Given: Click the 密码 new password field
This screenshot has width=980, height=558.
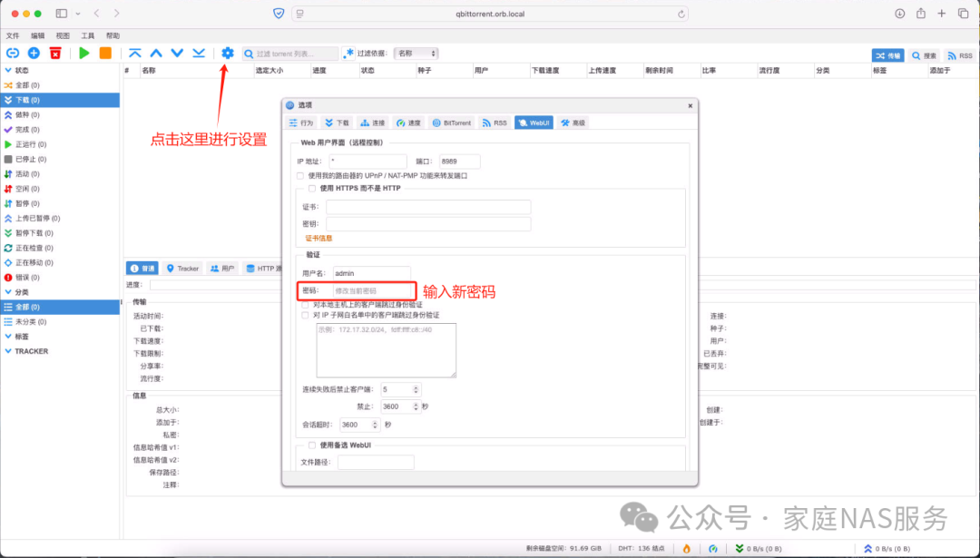Looking at the screenshot, I should 371,290.
